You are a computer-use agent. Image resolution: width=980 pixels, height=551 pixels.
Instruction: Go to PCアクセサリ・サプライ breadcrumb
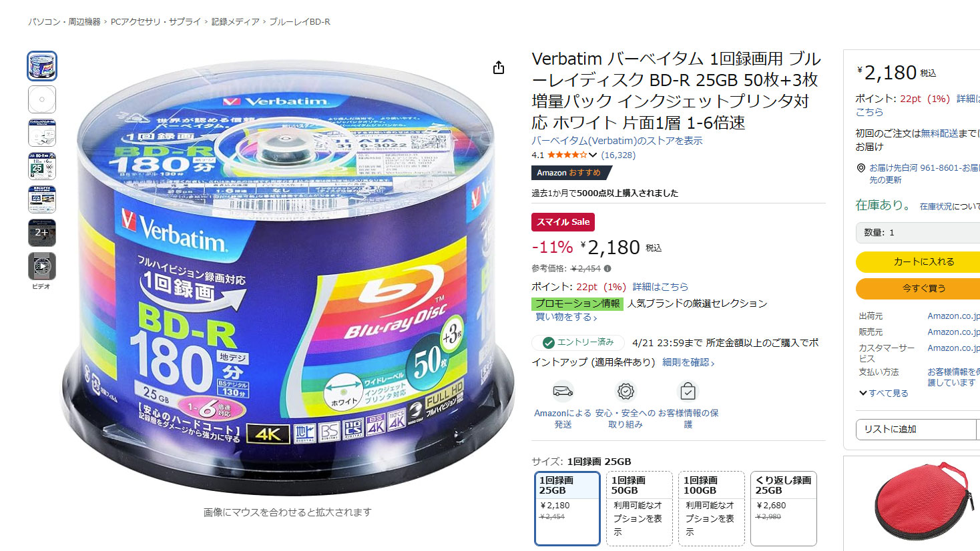pos(156,22)
